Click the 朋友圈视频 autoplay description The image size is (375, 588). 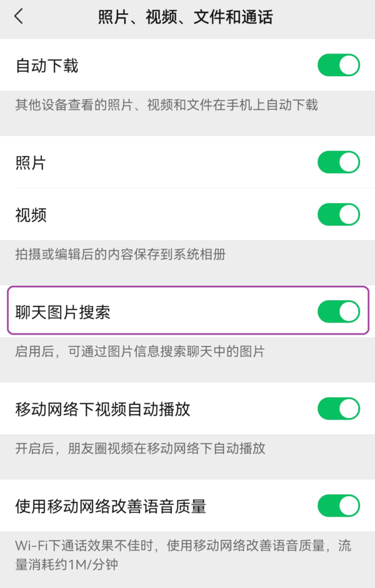click(140, 449)
